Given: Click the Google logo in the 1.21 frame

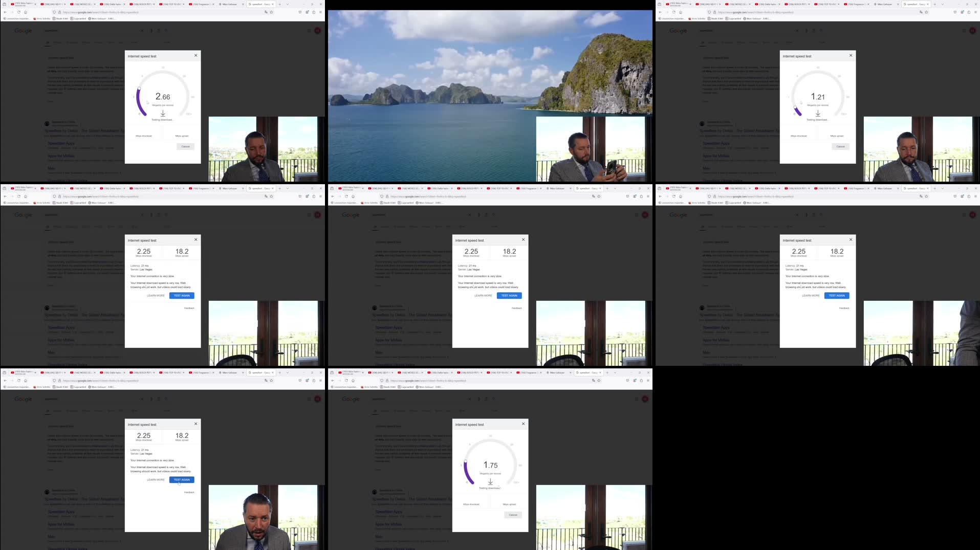Looking at the screenshot, I should (x=678, y=31).
